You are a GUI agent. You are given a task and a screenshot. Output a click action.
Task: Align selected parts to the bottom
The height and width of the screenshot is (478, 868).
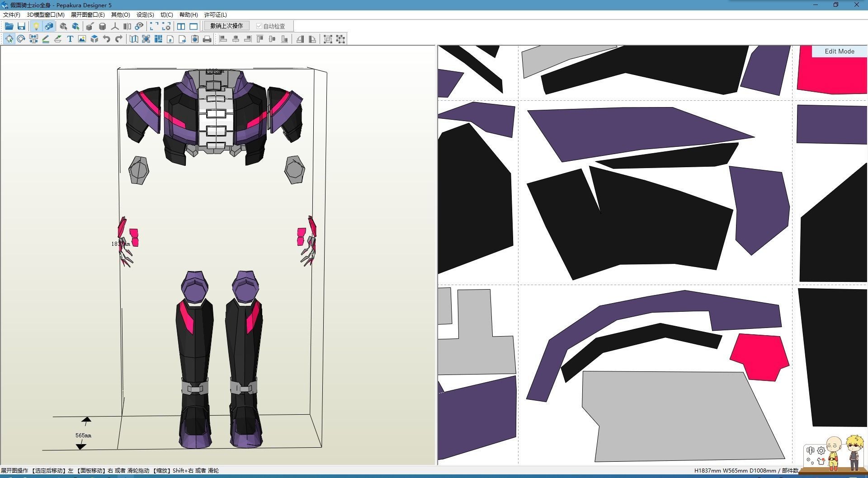[x=284, y=39]
